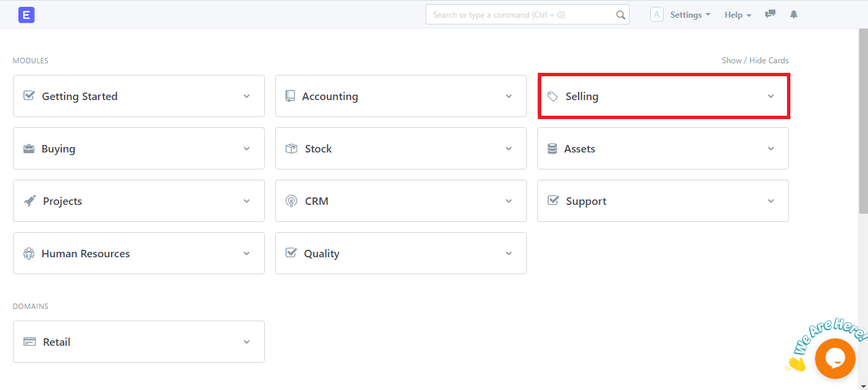
Task: Open the Buying module card
Action: [139, 148]
